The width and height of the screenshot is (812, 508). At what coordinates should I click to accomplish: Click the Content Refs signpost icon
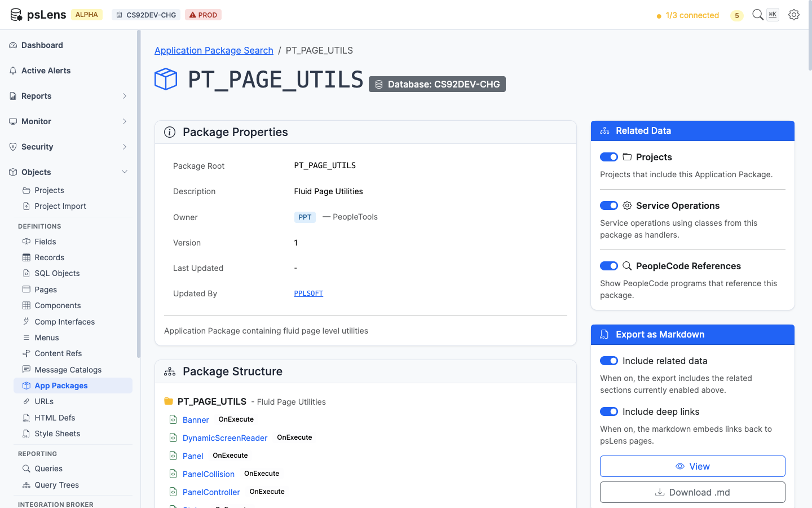click(26, 353)
